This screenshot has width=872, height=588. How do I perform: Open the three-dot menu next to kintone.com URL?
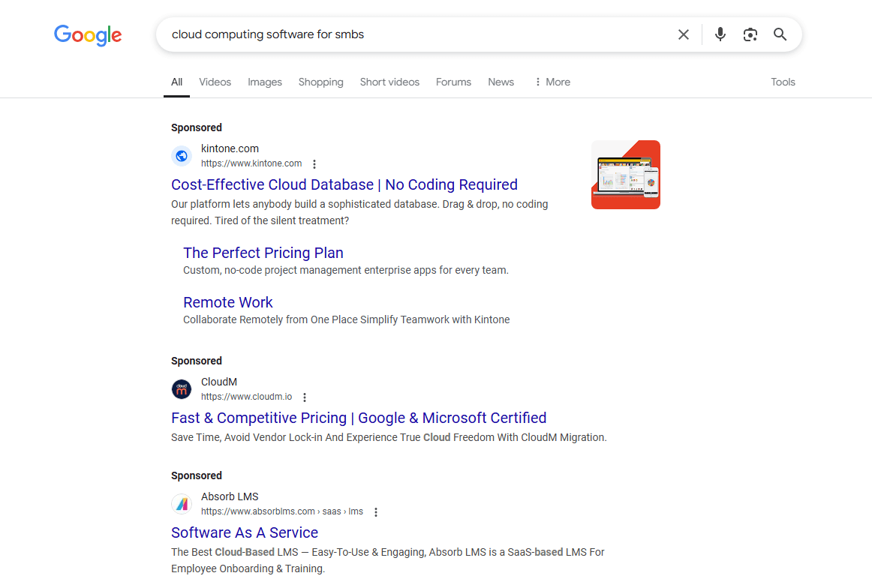[x=314, y=164]
